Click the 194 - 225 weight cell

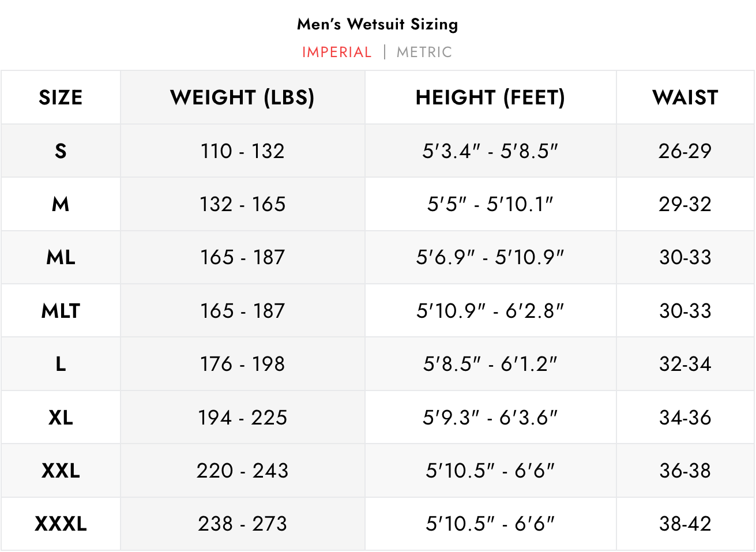click(242, 418)
